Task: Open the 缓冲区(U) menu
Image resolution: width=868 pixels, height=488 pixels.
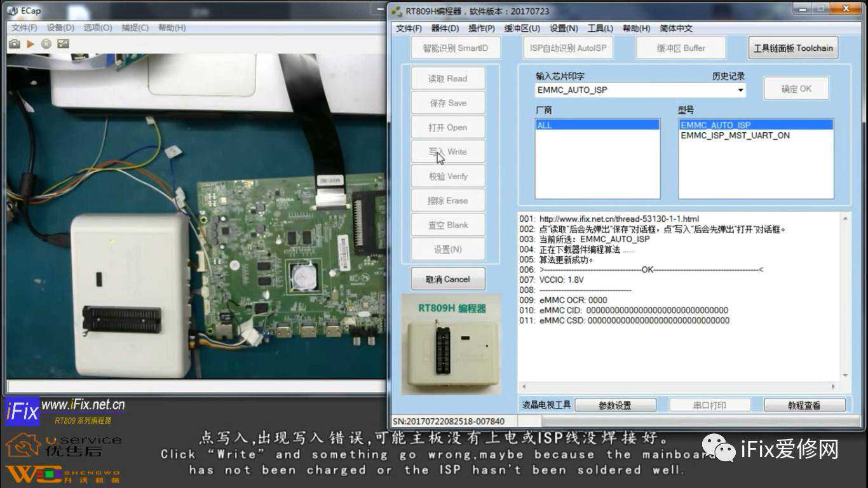Action: [522, 28]
